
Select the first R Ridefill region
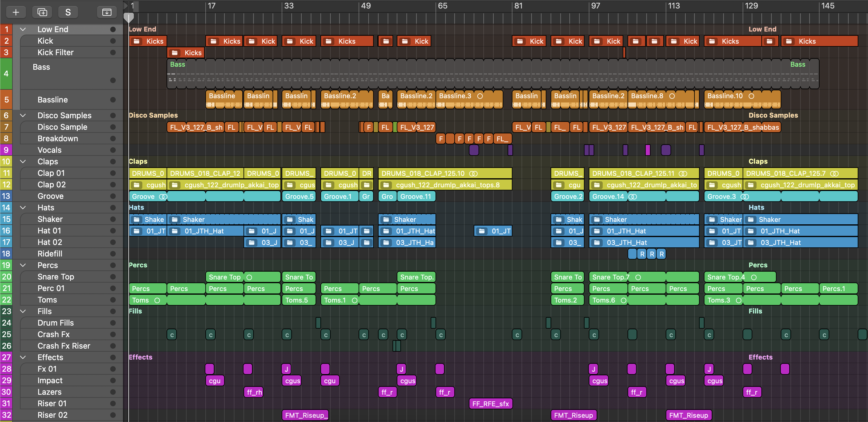pos(642,254)
